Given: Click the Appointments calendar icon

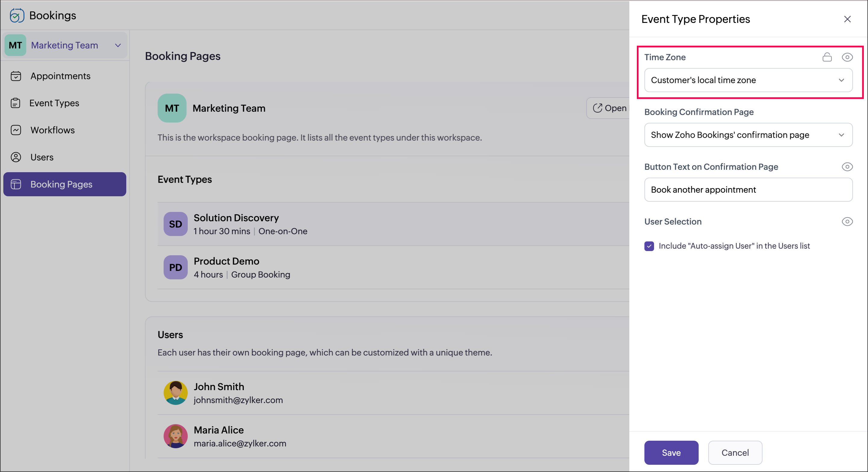Looking at the screenshot, I should (x=16, y=76).
